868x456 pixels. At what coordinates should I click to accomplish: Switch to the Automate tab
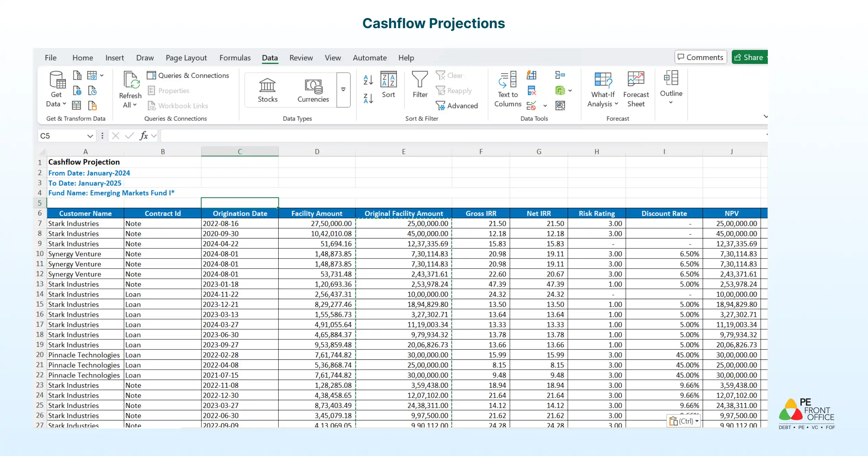370,58
